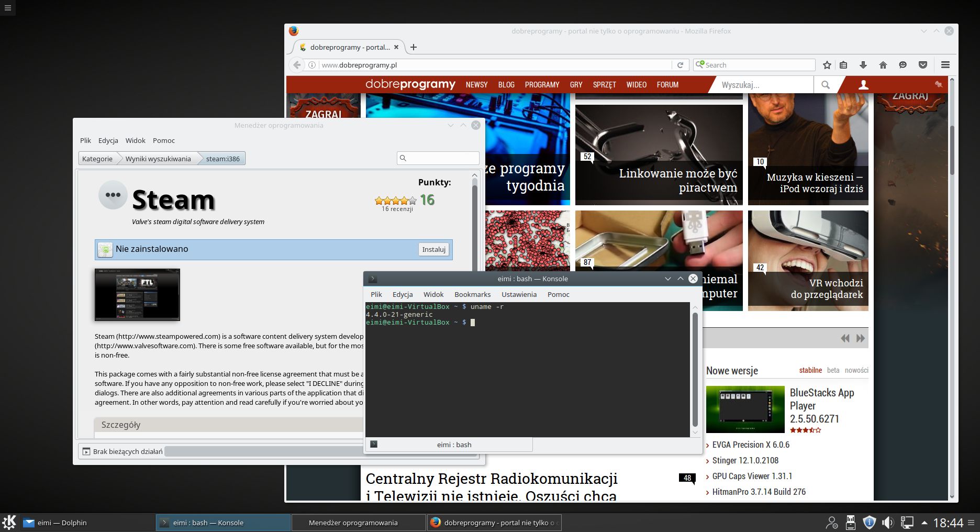Open Widok menu in Menedżer oprogramowania

click(135, 140)
